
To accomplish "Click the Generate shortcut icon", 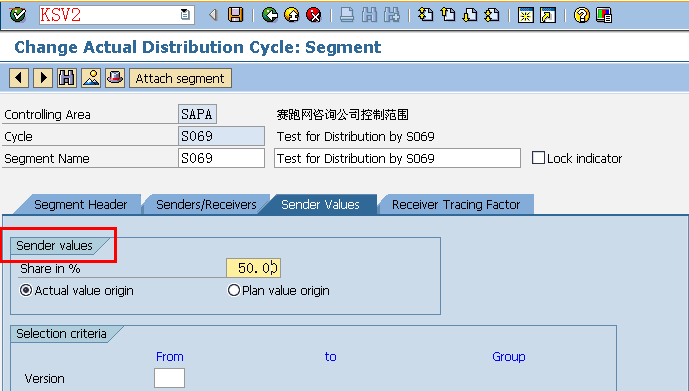I will (x=548, y=15).
